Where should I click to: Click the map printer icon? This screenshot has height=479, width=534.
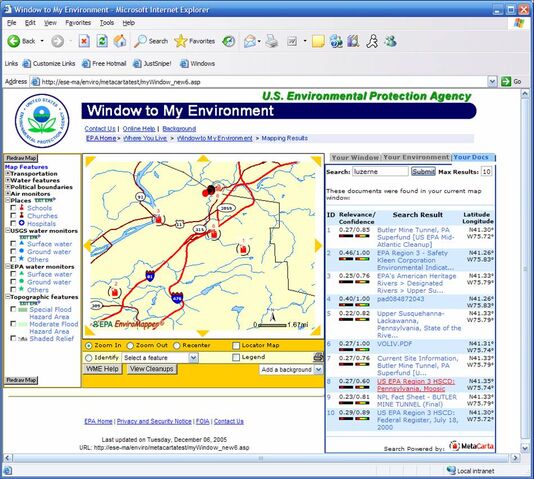point(318,357)
